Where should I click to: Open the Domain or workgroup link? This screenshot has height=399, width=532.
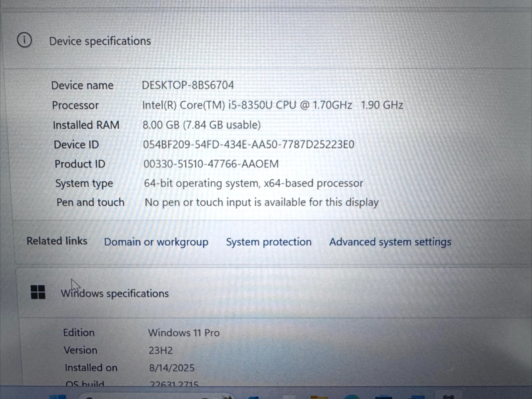(x=156, y=242)
